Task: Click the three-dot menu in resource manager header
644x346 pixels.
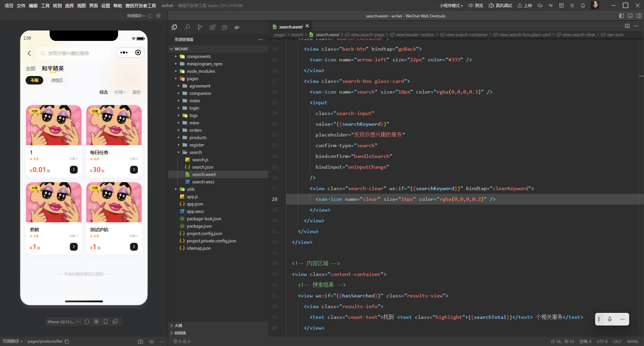Action: point(261,40)
